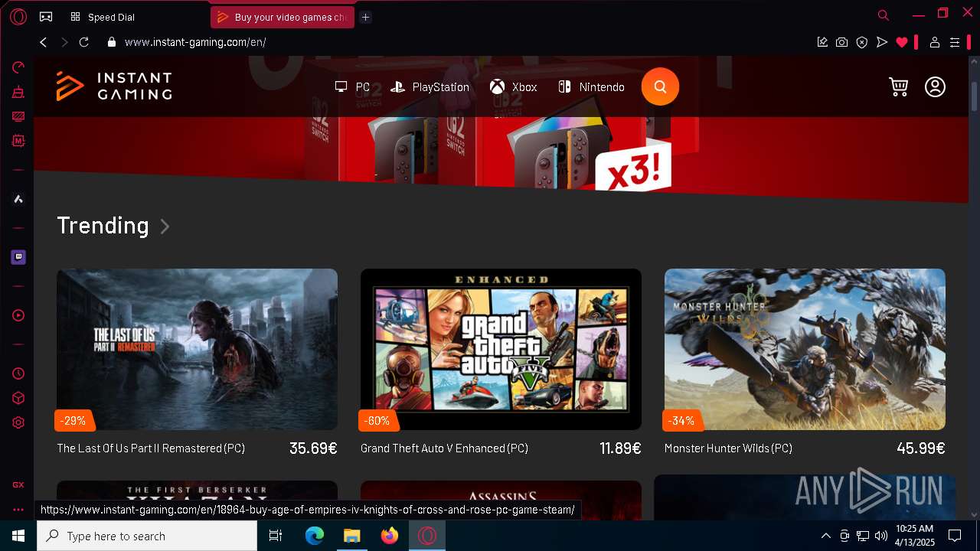980x551 pixels.
Task: Go forward to next page
Action: (x=64, y=42)
